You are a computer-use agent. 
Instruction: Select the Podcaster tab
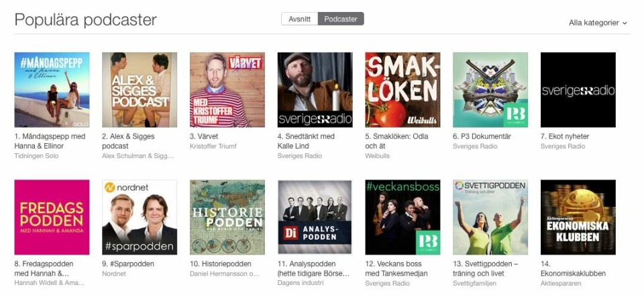coord(341,19)
